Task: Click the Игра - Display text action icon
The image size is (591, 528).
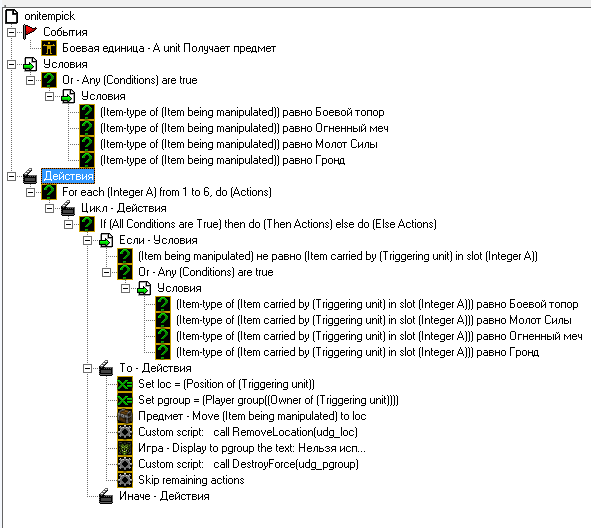Action: 125,448
